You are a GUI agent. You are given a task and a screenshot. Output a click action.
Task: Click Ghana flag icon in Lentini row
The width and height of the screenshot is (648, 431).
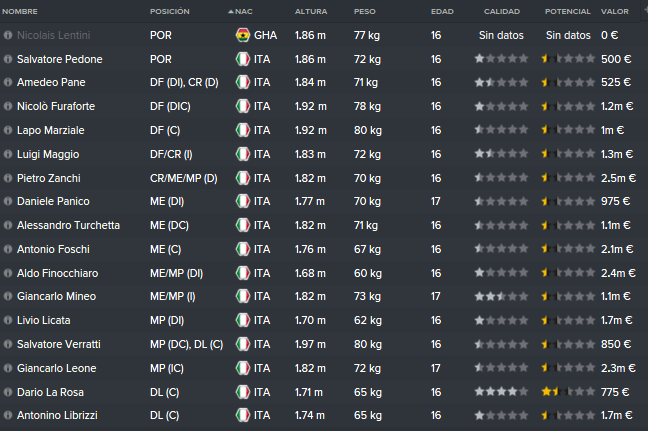(x=243, y=35)
